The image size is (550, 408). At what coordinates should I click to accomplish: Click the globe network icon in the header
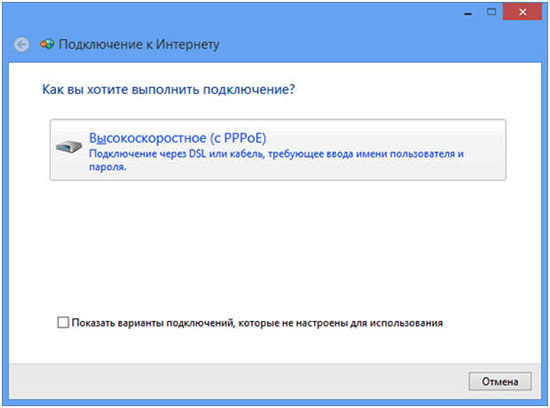point(47,44)
